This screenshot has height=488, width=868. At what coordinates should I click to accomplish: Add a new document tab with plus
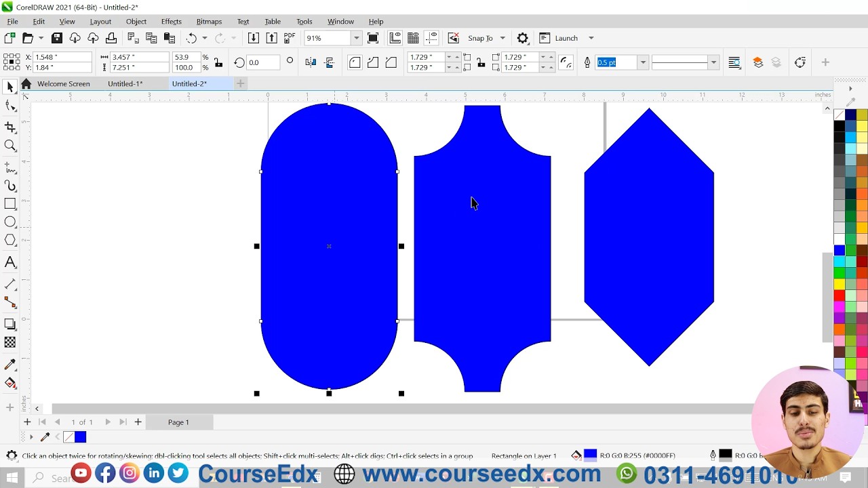[240, 83]
